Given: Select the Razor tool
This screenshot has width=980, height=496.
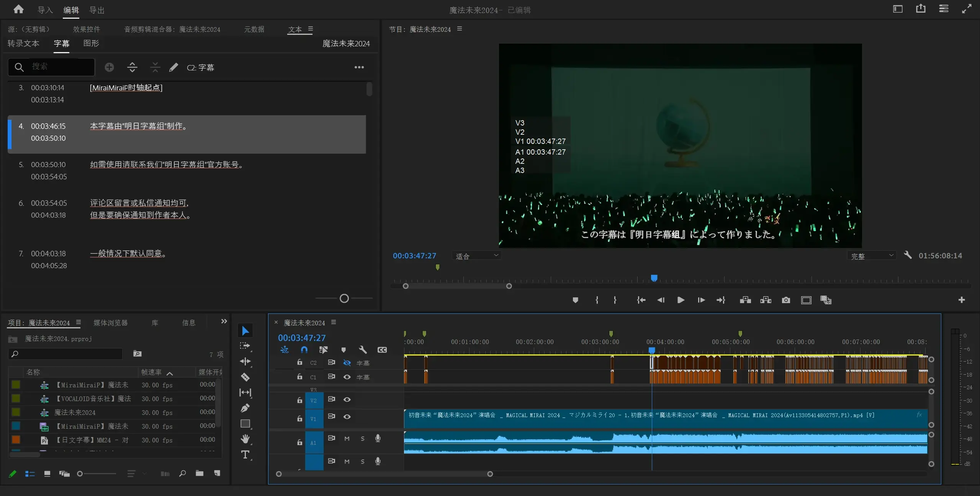Looking at the screenshot, I should click(x=245, y=377).
